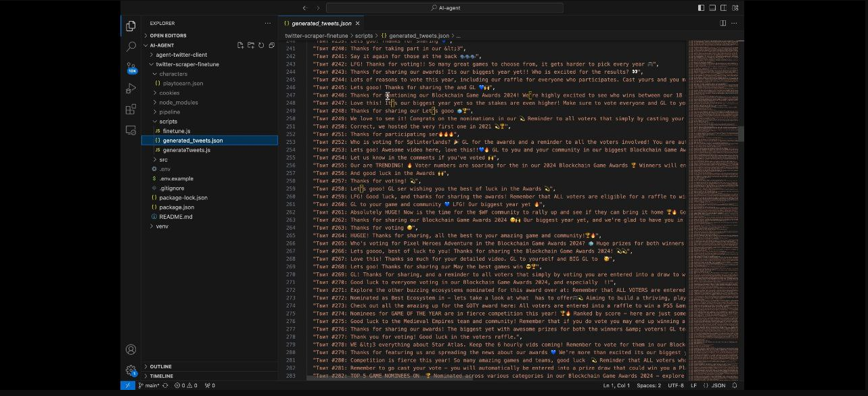Refresh the Explorer file tree
Image resolution: width=868 pixels, height=396 pixels.
[261, 45]
